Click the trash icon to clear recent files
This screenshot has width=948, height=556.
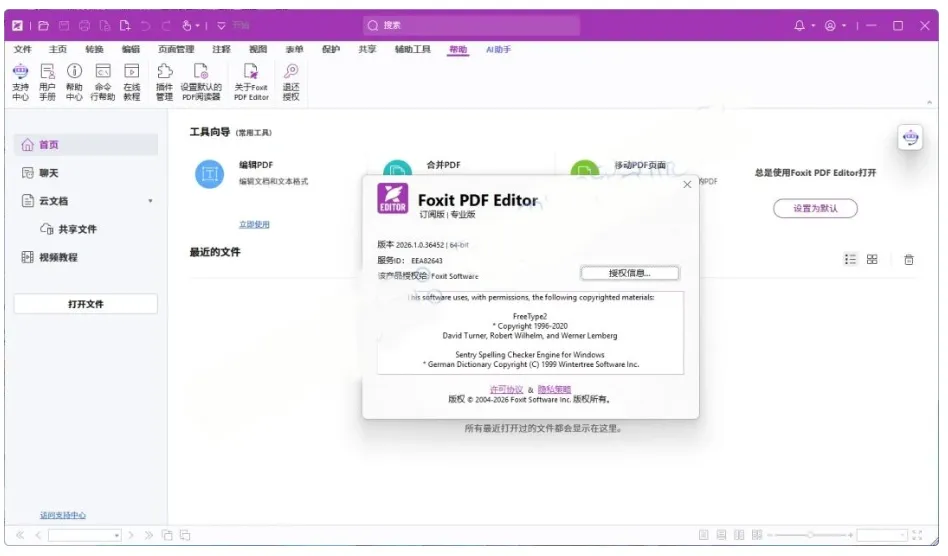pyautogui.click(x=909, y=260)
